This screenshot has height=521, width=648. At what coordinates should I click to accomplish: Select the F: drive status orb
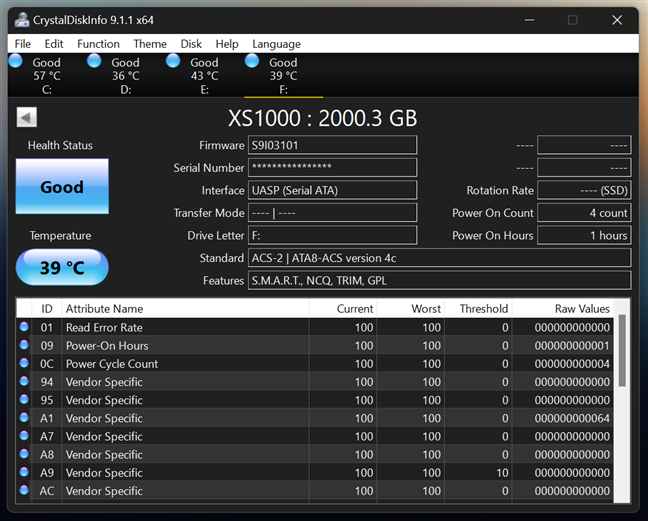coord(252,61)
